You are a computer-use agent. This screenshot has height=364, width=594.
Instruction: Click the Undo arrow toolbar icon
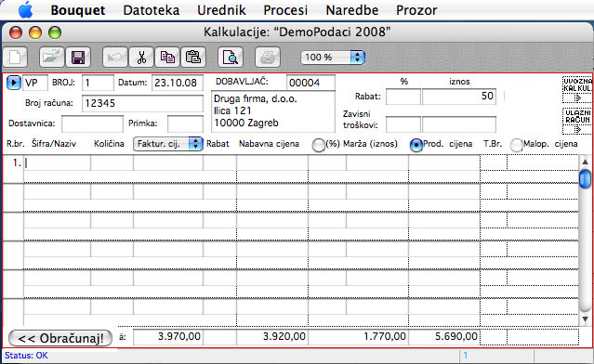(x=114, y=58)
